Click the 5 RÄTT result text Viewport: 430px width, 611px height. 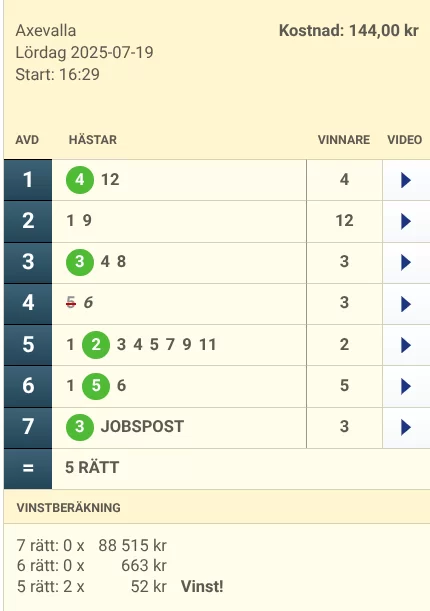[92, 468]
